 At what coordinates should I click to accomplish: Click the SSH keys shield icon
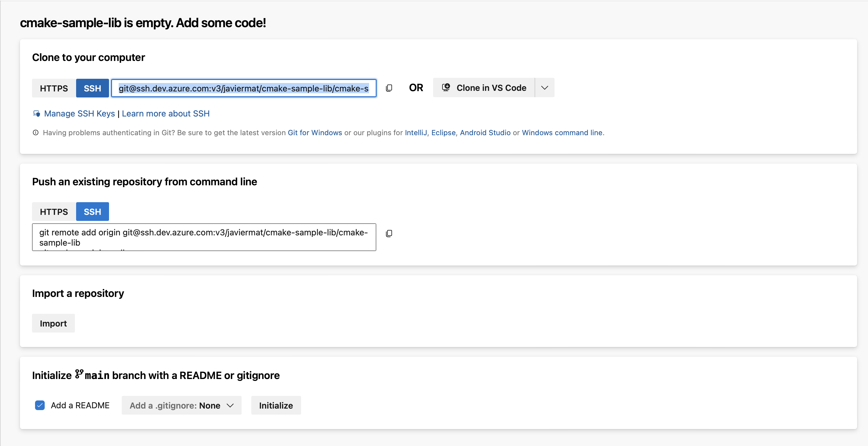click(36, 114)
